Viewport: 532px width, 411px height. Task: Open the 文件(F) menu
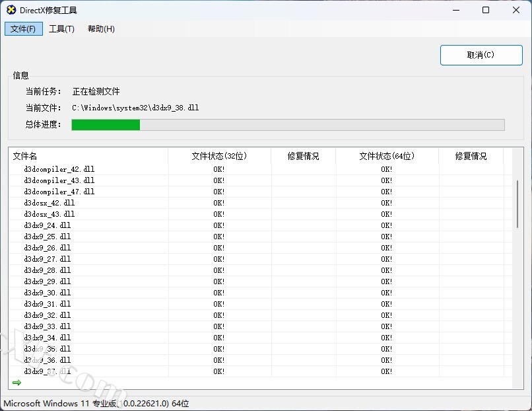click(23, 29)
